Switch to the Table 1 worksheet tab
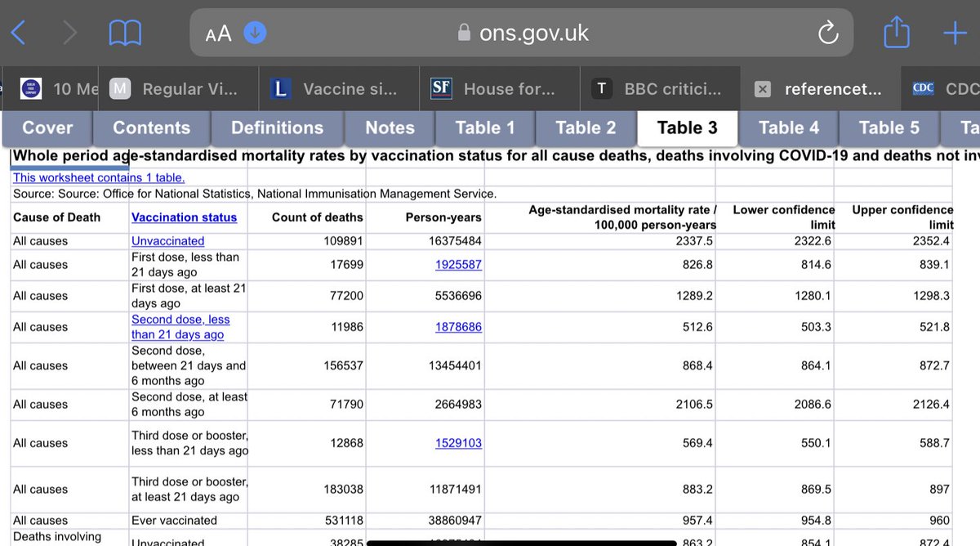 pos(485,128)
